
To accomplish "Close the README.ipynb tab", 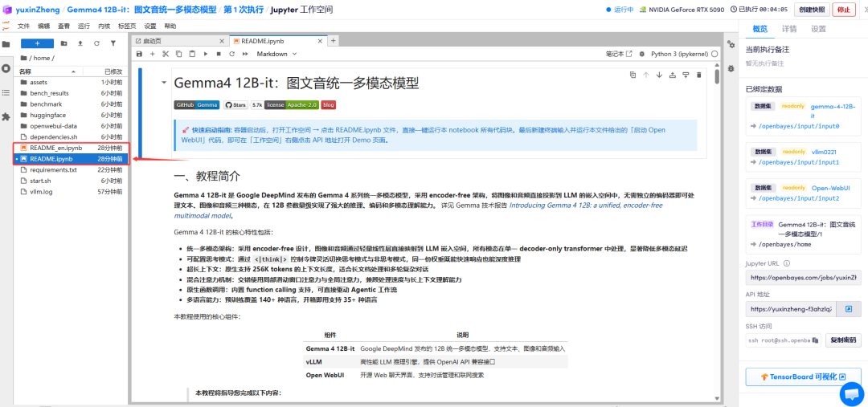I will coord(319,41).
